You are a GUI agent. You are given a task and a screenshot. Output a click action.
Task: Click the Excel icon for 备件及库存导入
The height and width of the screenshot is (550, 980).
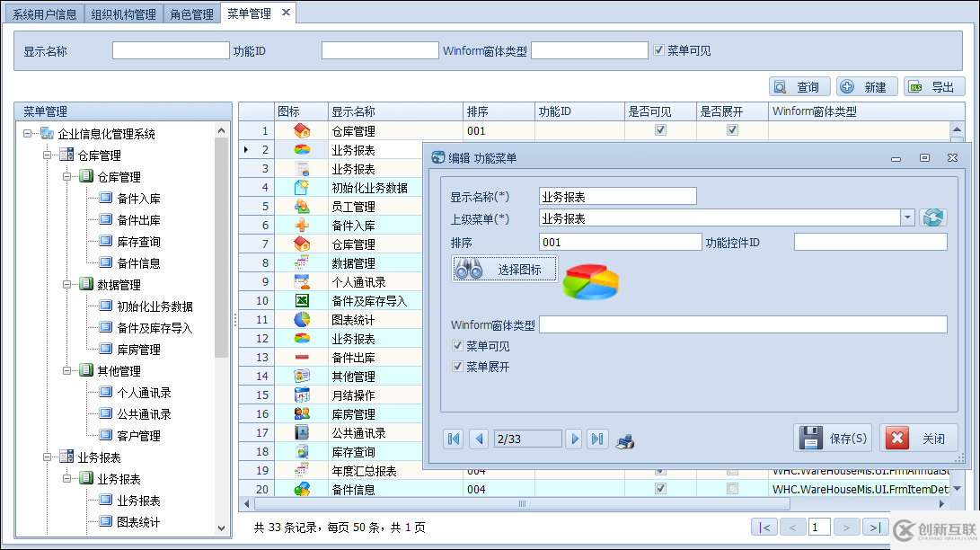pos(302,301)
